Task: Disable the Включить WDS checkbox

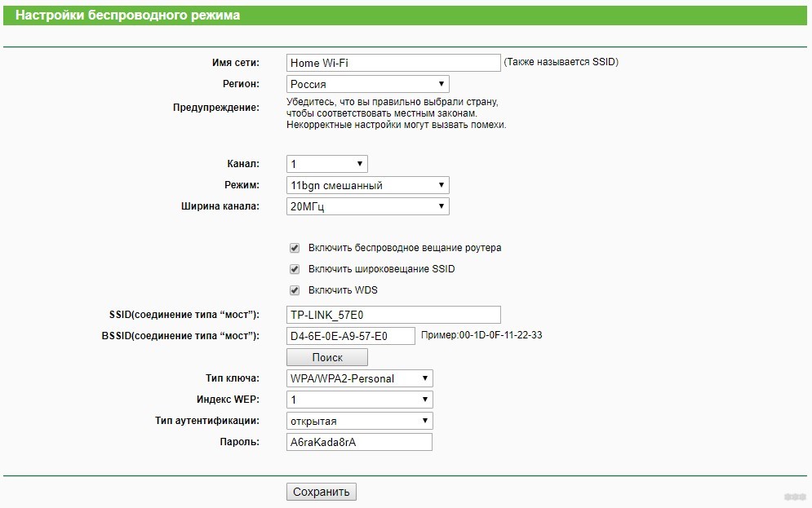Action: (295, 290)
